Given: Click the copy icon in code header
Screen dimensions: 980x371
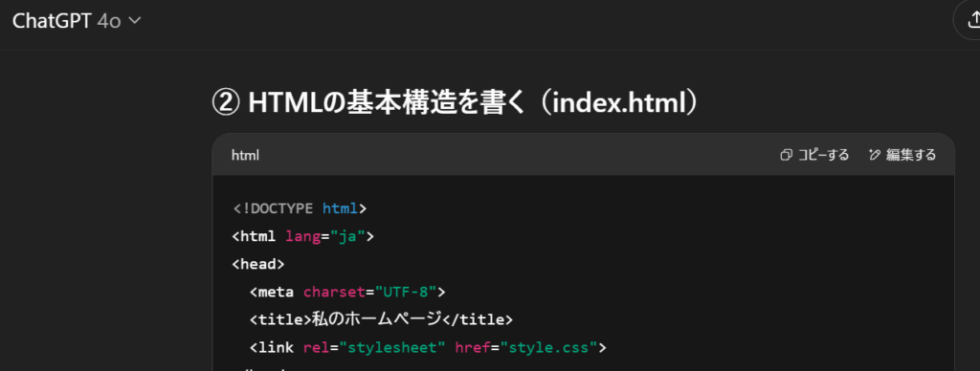Looking at the screenshot, I should [787, 155].
